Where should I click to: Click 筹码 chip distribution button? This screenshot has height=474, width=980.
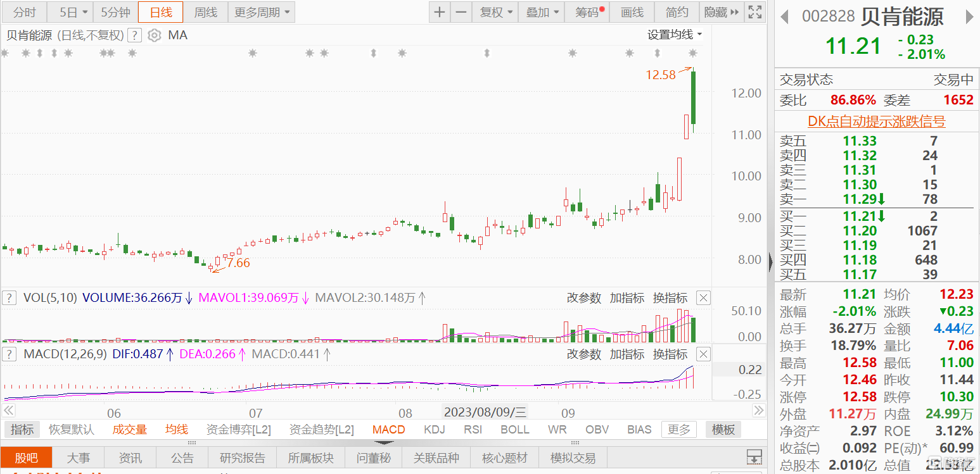[x=587, y=12]
